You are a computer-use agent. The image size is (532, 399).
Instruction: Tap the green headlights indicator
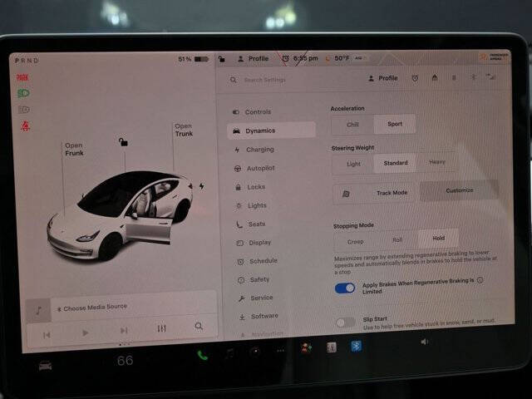coord(23,93)
